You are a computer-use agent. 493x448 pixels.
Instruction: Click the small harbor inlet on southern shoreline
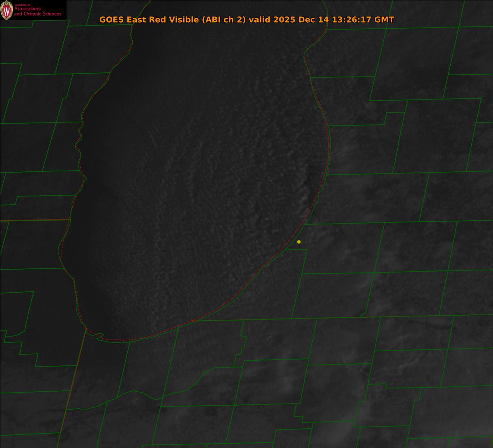click(x=99, y=336)
